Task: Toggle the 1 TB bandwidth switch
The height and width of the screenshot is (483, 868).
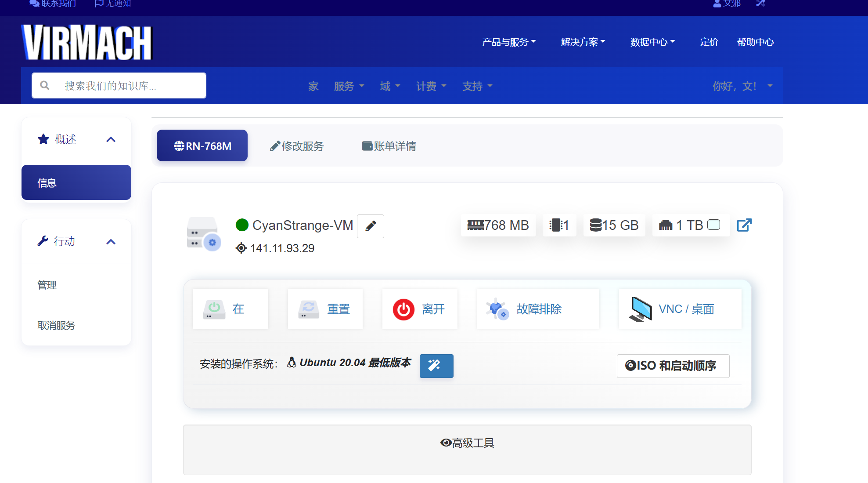Action: [x=714, y=225]
